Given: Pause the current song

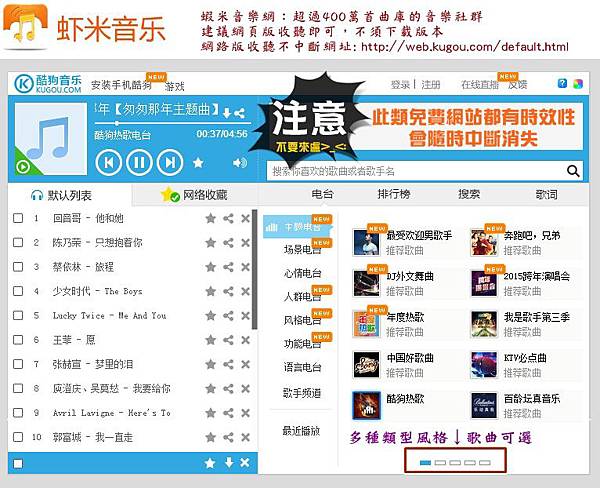Looking at the screenshot, I should pos(139,163).
